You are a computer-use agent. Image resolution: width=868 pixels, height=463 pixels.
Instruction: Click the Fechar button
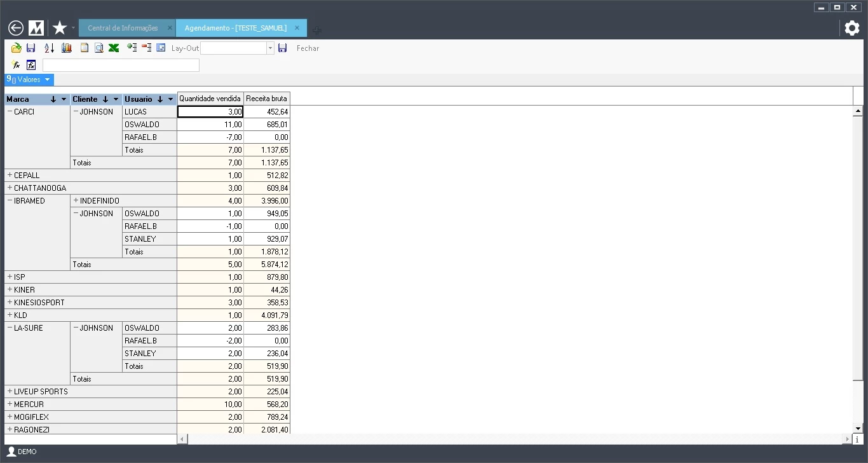pyautogui.click(x=308, y=48)
